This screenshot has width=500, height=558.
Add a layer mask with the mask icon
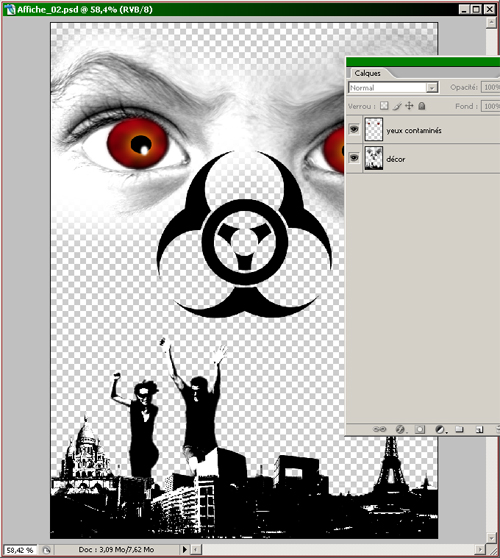click(x=420, y=429)
